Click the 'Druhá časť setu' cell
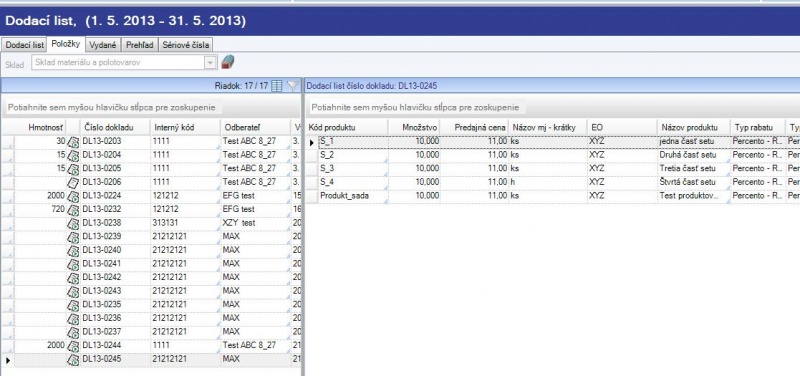The height and width of the screenshot is (376, 800). pos(694,155)
